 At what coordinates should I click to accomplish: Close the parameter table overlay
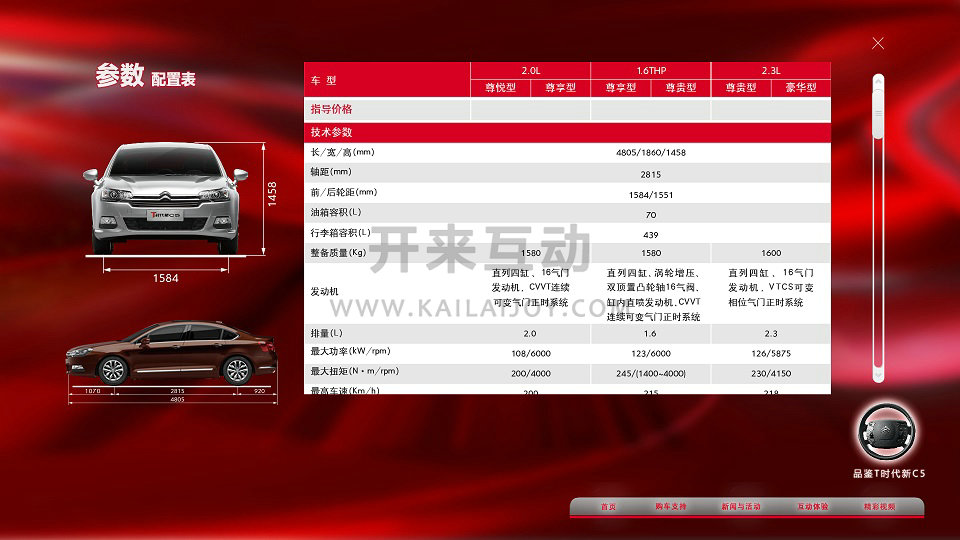(877, 43)
